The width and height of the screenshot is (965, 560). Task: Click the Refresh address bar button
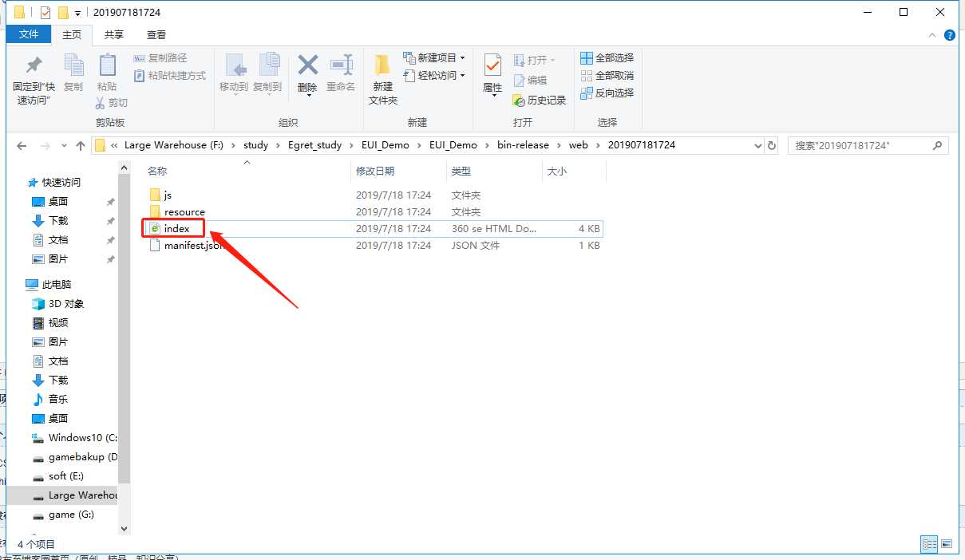coord(772,145)
